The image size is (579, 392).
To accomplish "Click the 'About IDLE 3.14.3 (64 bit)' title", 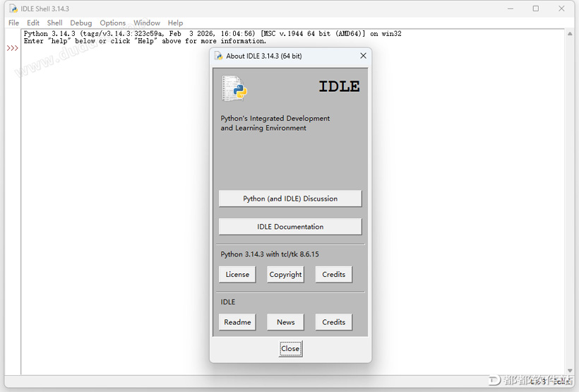I will coord(263,57).
